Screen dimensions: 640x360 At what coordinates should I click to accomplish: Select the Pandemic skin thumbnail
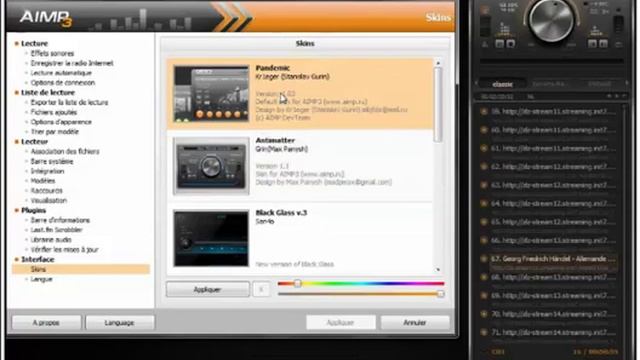point(211,93)
